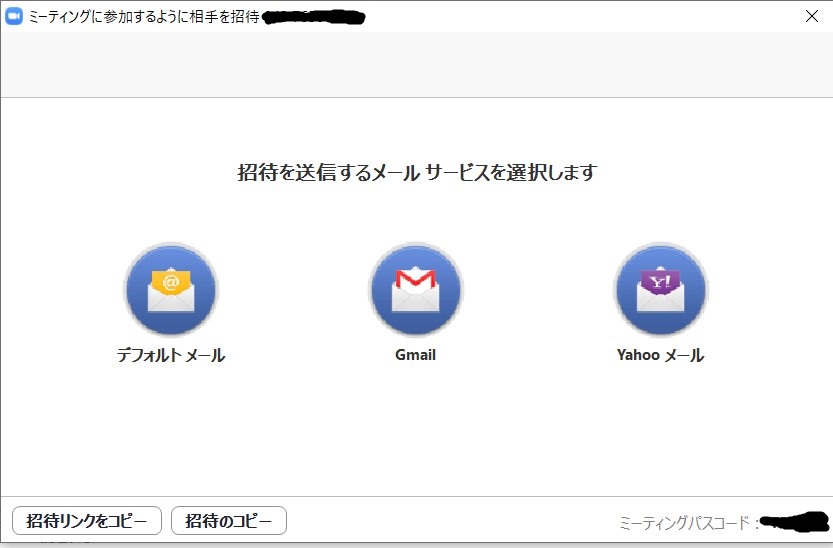Image resolution: width=833 pixels, height=548 pixels.
Task: Select the Gmail envelope icon
Action: coord(415,289)
